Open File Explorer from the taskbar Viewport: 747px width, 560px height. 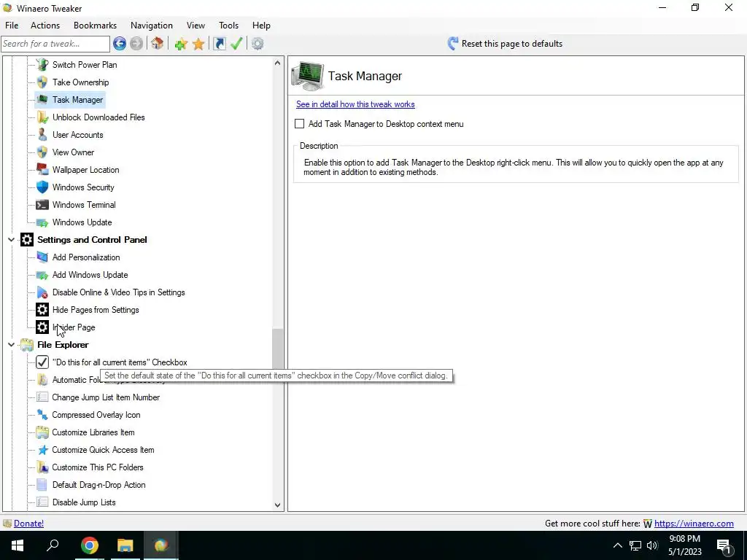click(125, 545)
